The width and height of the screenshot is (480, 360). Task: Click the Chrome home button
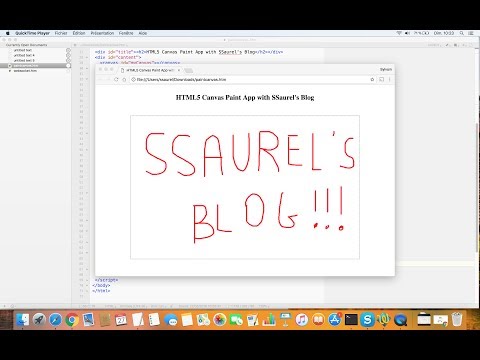(124, 79)
